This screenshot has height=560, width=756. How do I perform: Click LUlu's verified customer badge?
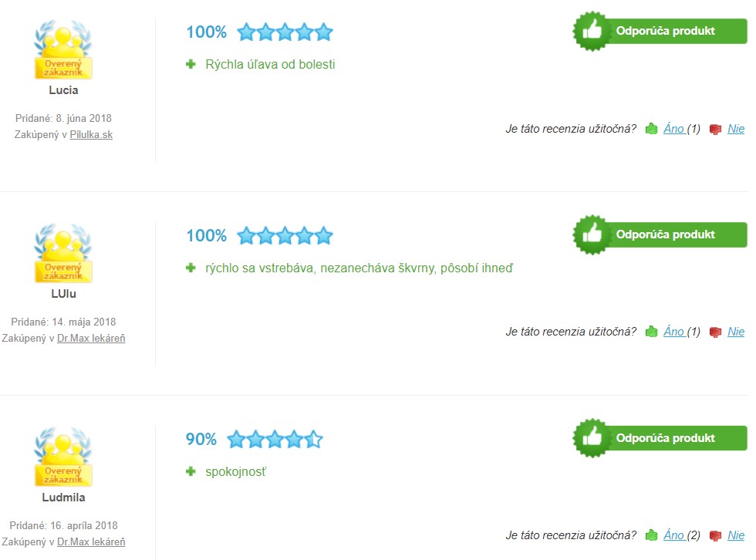click(63, 253)
